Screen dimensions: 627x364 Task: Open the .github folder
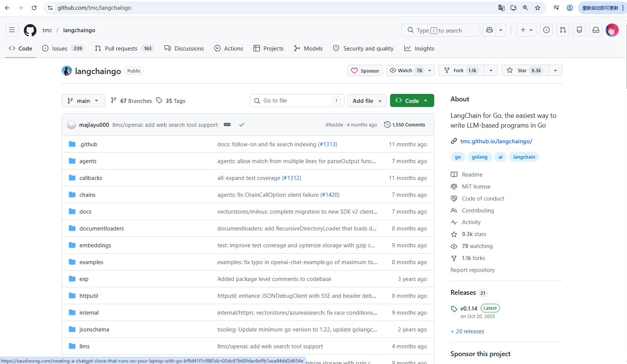[x=88, y=144]
